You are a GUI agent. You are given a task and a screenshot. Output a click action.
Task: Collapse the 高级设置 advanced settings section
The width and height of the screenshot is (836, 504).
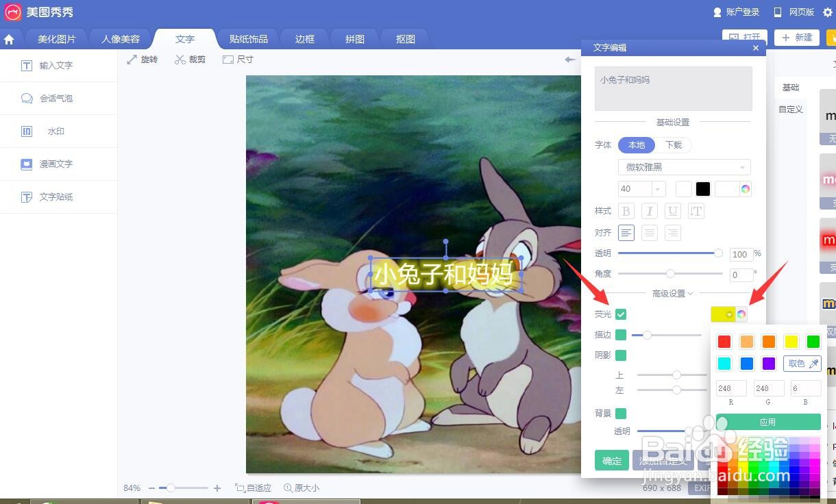[x=672, y=293]
